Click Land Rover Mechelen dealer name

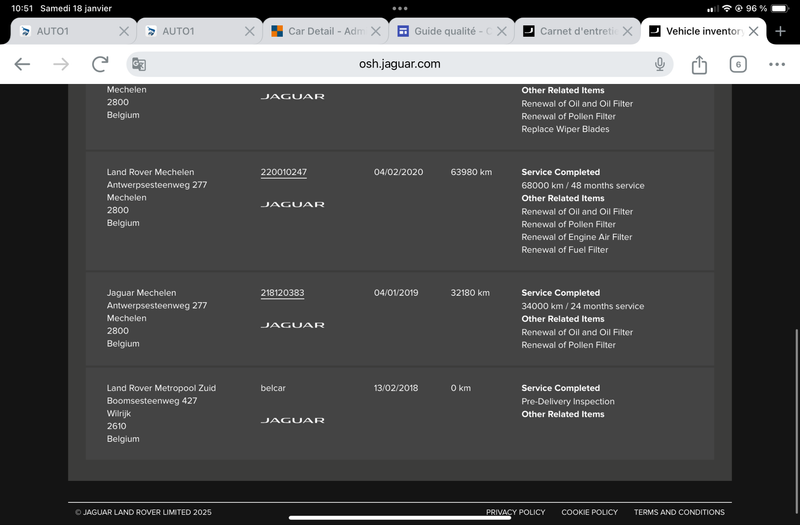pos(150,172)
